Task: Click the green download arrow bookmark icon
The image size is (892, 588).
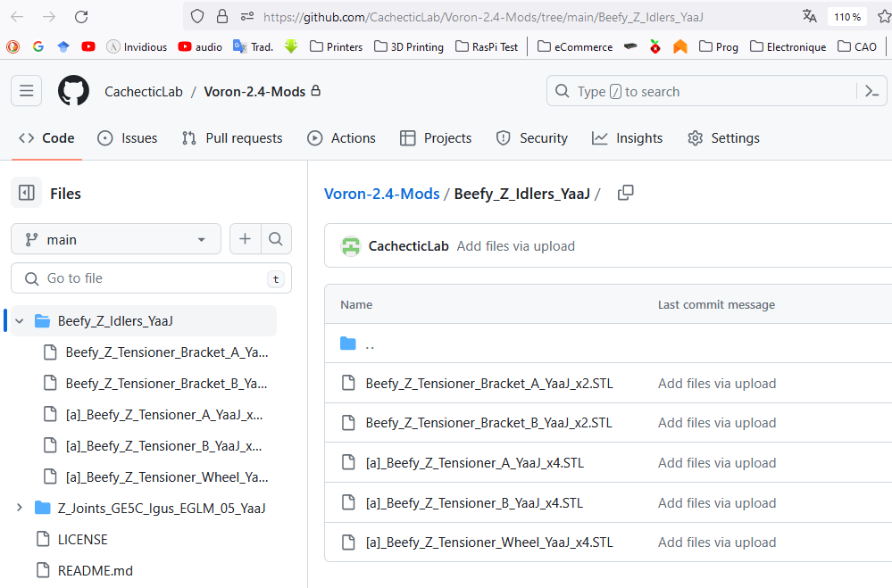Action: click(x=291, y=46)
